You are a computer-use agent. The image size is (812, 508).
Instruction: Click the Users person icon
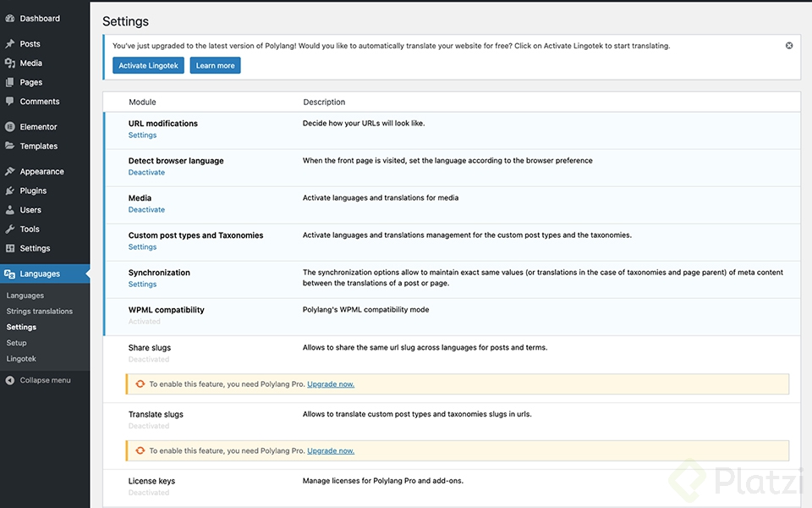coord(10,209)
